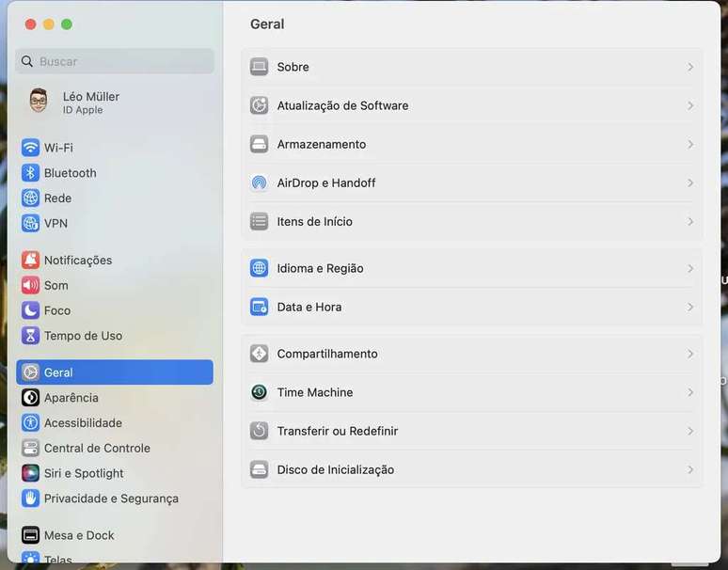Click the Compartilhamento icon
This screenshot has width=728, height=570.
(259, 354)
